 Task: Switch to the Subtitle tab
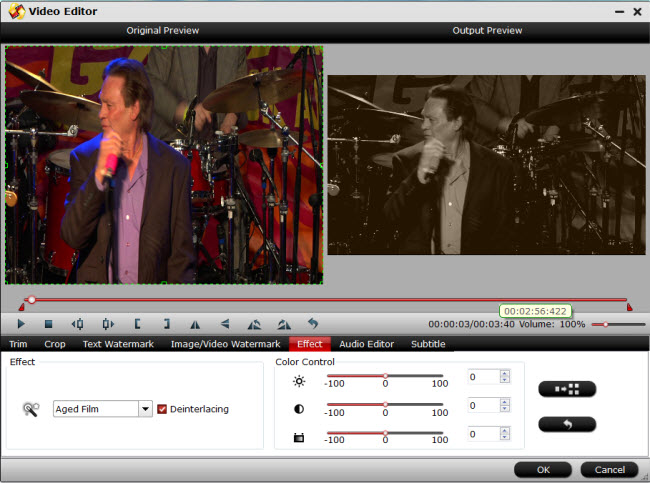coord(428,344)
